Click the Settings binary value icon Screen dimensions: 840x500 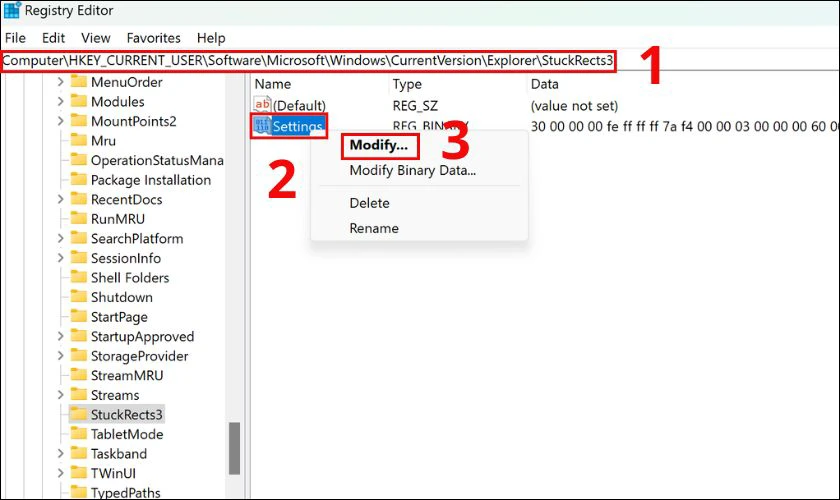click(262, 126)
